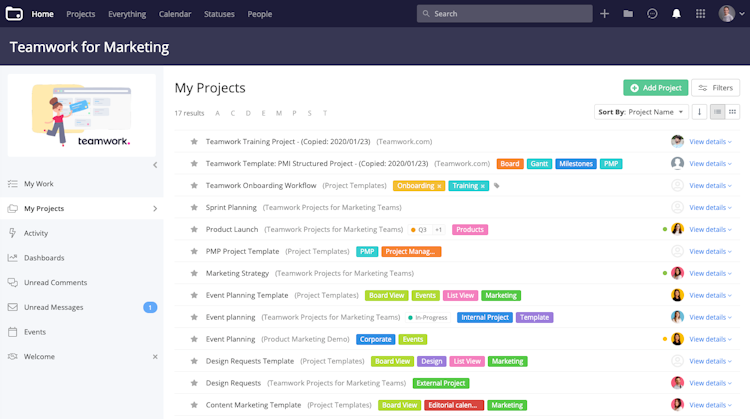The width and height of the screenshot is (750, 419).
Task: Open the Marketing Strategy project
Action: (237, 274)
